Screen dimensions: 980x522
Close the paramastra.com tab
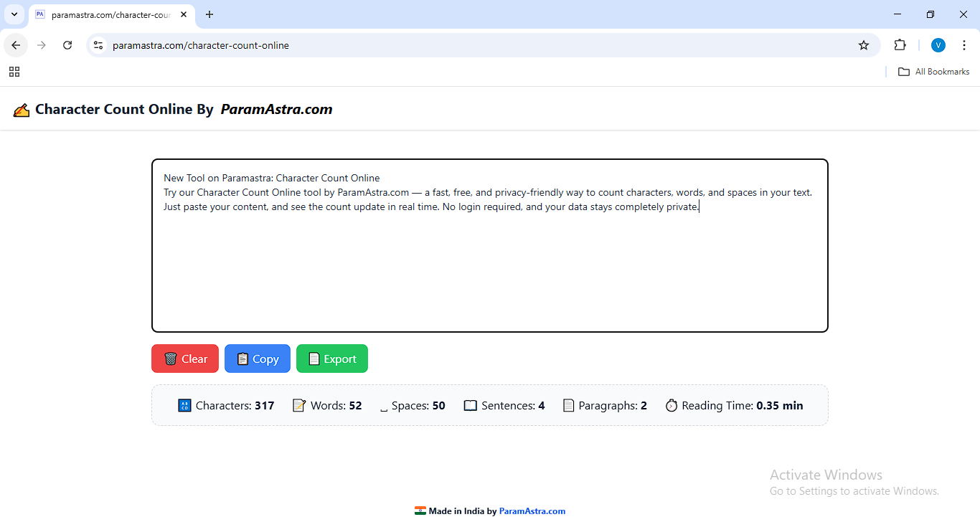pyautogui.click(x=184, y=14)
